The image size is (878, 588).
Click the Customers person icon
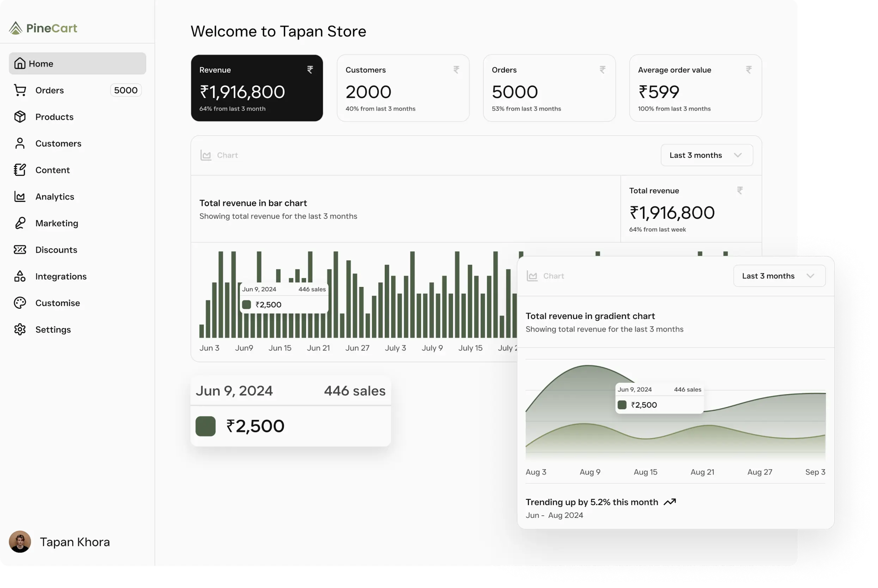pos(20,143)
